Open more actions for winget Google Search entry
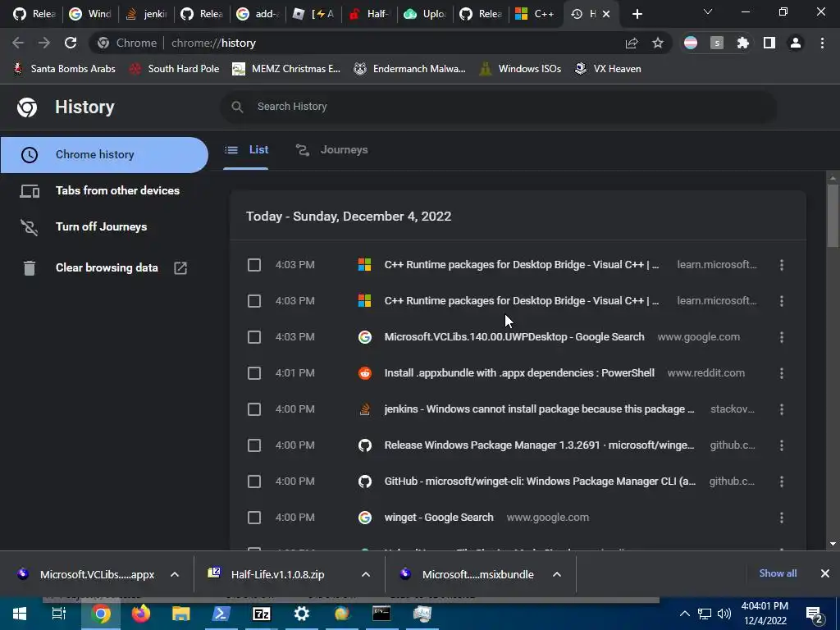Image resolution: width=840 pixels, height=630 pixels. [782, 518]
